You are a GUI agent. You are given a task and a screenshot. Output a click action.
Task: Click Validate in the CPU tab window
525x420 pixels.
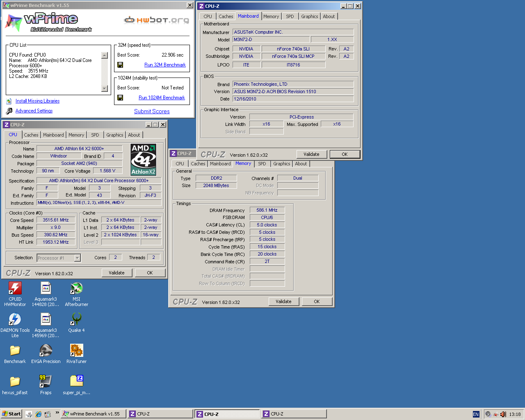[116, 273]
